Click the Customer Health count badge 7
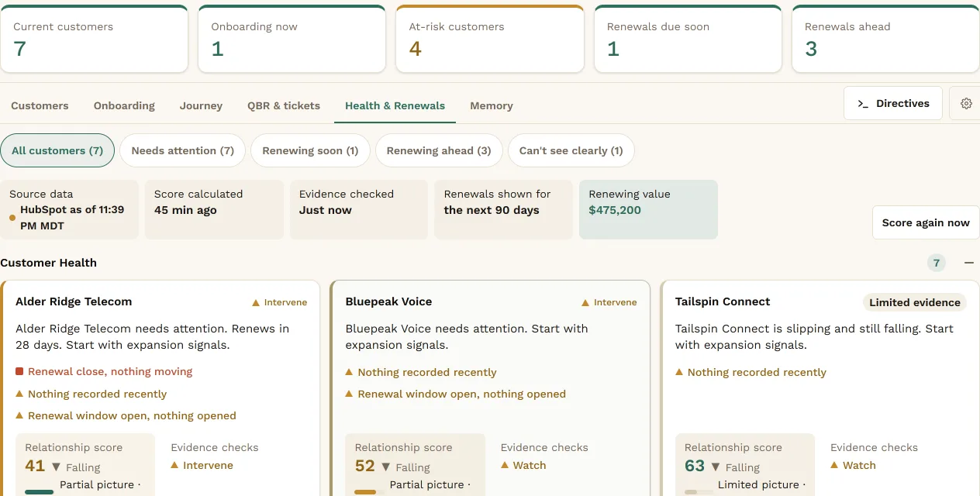The width and height of the screenshot is (980, 496). click(936, 263)
